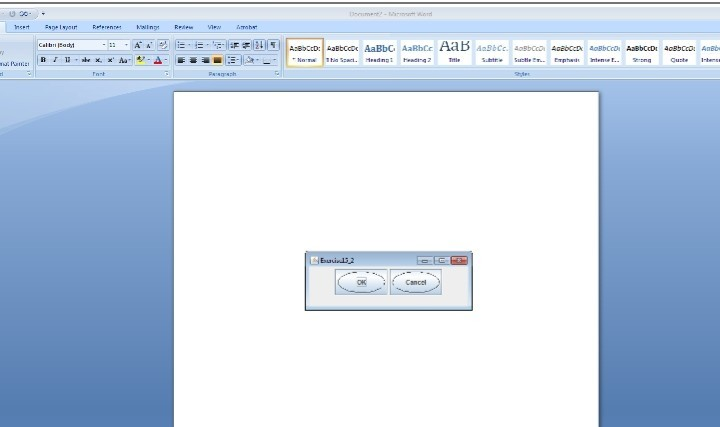
Task: Apply the Intense Emphasis style
Action: coord(604,52)
